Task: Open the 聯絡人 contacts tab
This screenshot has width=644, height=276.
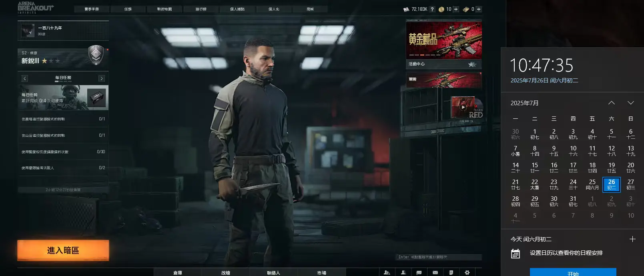Action: (274, 272)
